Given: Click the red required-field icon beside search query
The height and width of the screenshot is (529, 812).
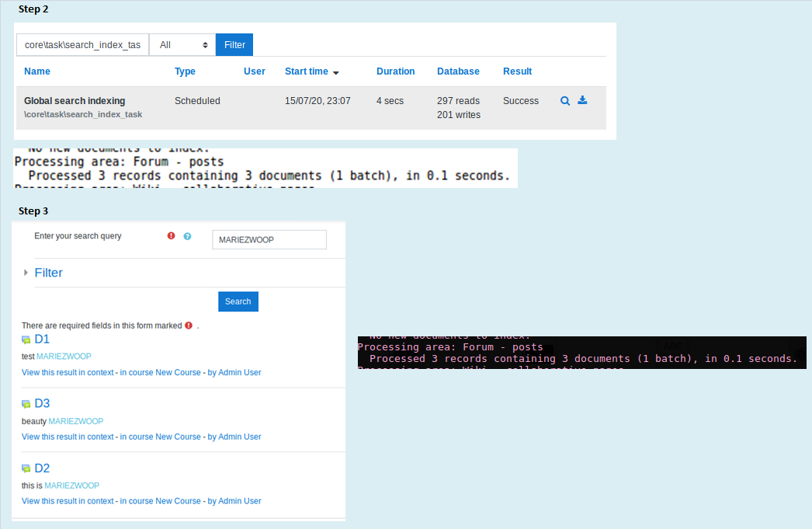Looking at the screenshot, I should pos(171,235).
